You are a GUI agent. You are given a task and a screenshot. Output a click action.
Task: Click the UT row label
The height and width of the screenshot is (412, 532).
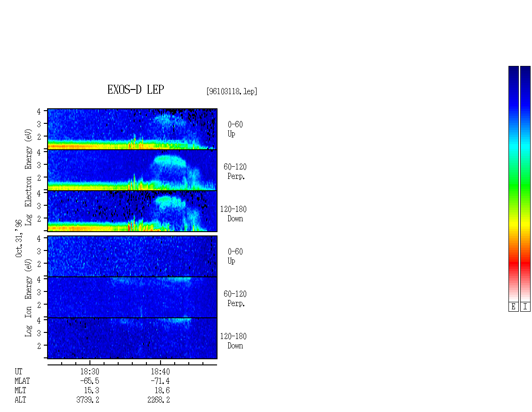18,372
